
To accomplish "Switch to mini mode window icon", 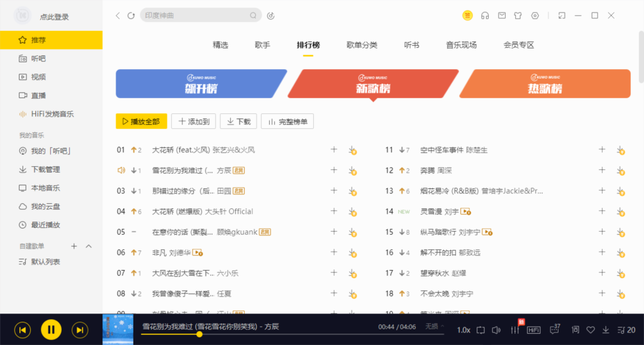I will point(562,16).
